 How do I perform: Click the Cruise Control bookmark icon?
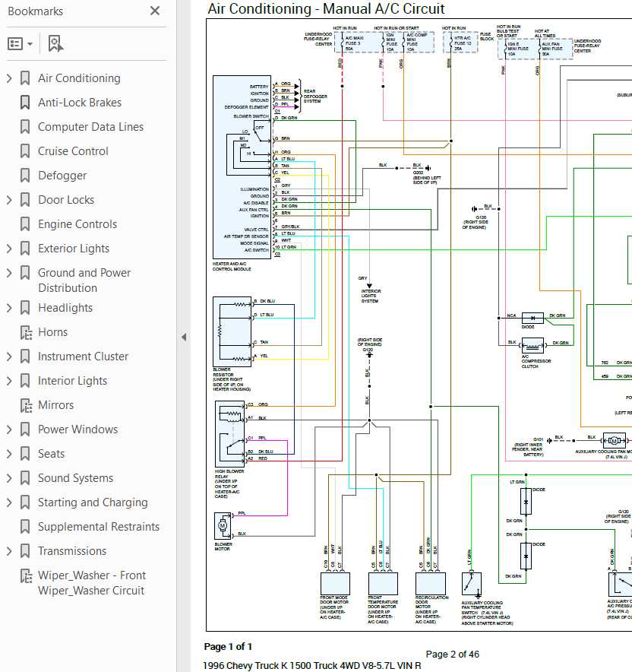25,151
